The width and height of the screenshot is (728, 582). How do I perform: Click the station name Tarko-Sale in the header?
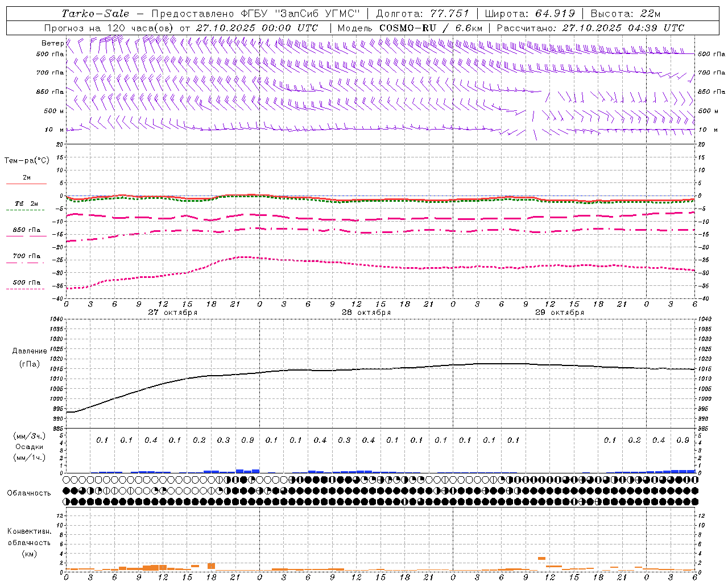(96, 14)
